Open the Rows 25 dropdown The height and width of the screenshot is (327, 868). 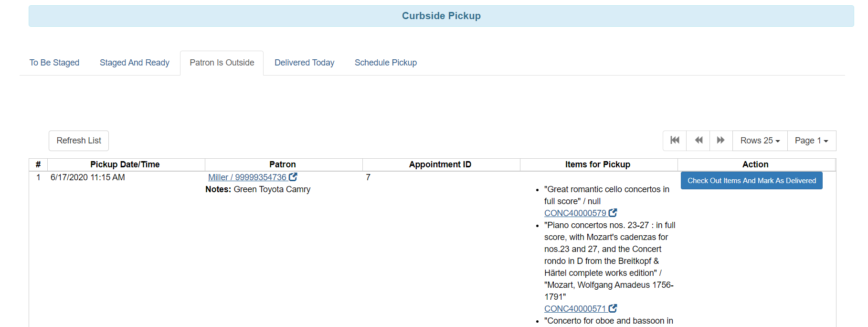(760, 141)
